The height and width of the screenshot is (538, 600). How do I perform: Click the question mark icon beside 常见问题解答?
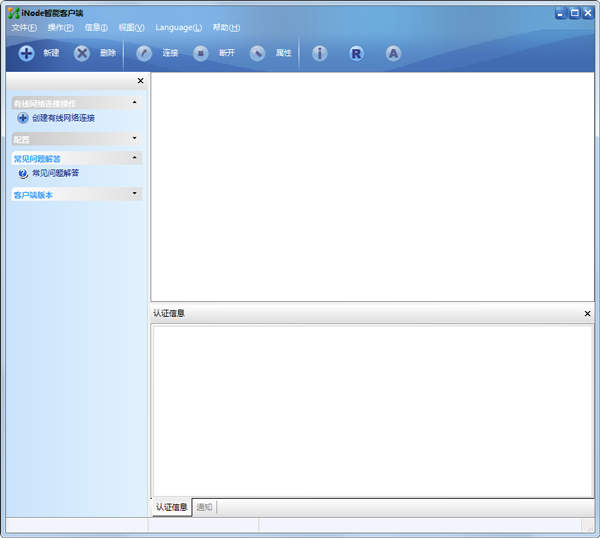[23, 173]
